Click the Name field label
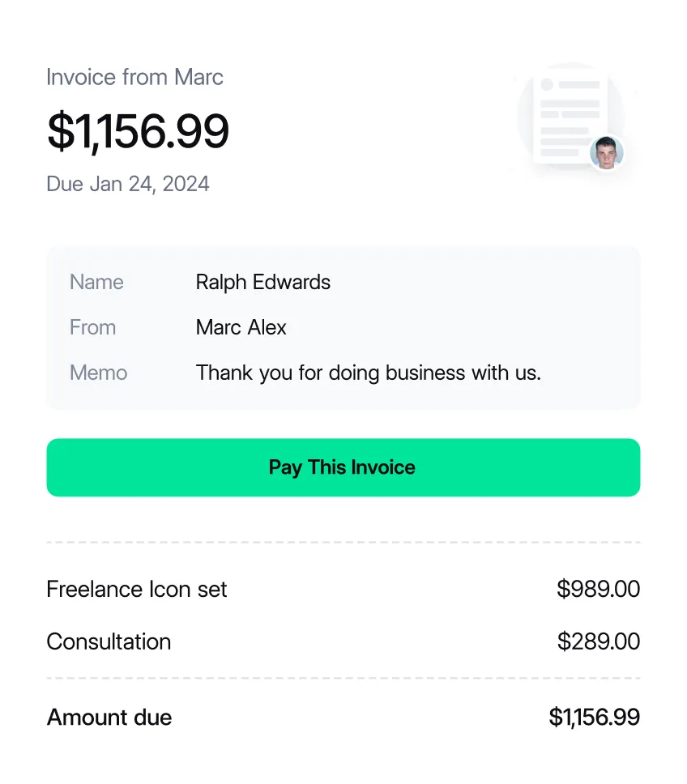 [x=96, y=282]
